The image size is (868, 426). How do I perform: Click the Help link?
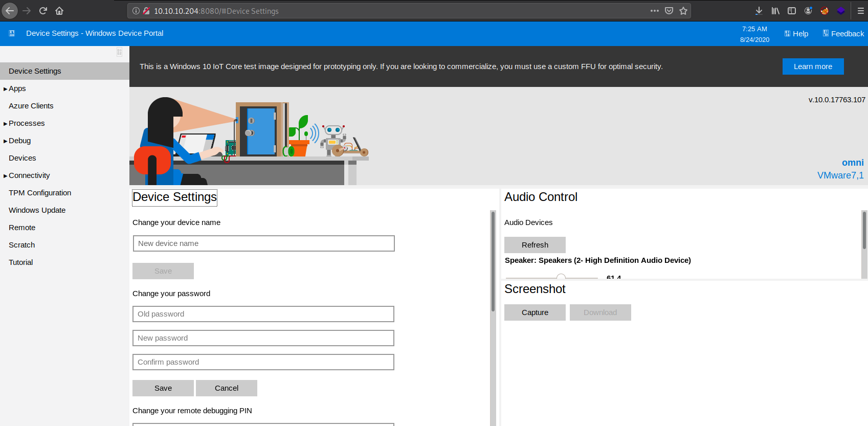tap(800, 34)
